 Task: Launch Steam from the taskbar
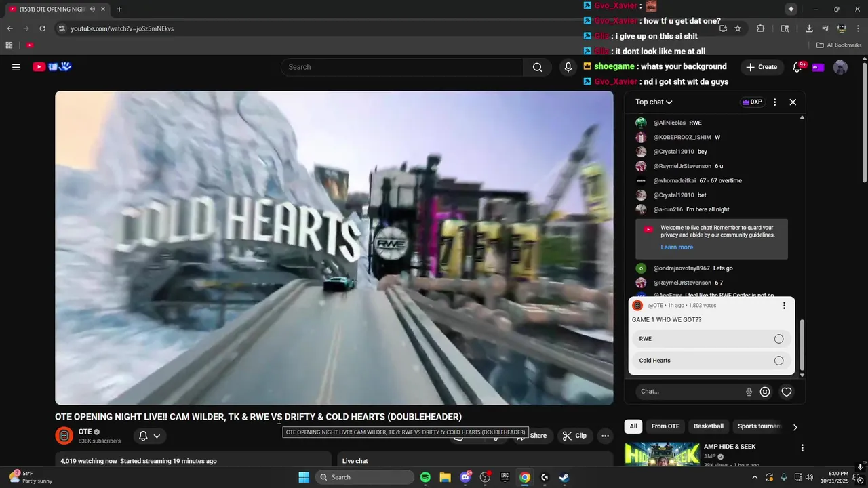(x=564, y=477)
